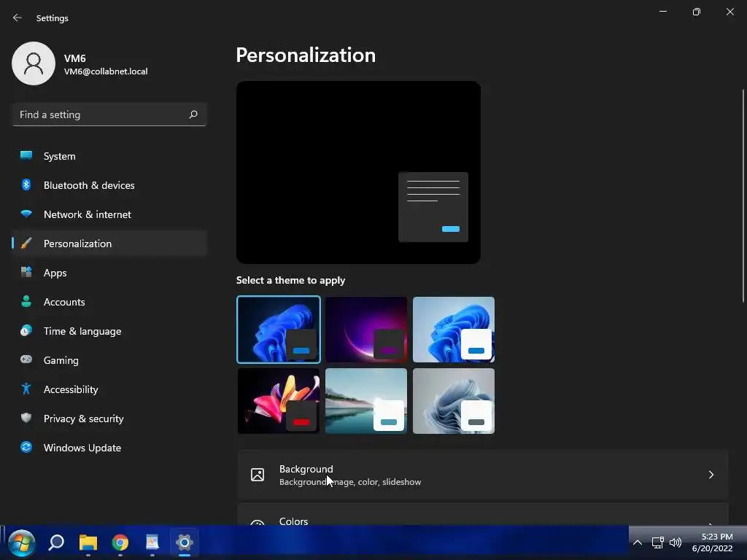Click the Settings gear on taskbar
This screenshot has width=747, height=560.
(x=185, y=542)
